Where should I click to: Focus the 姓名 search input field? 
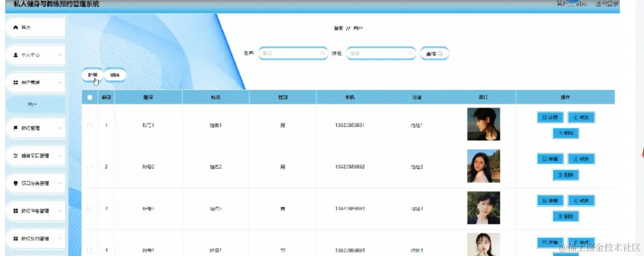click(x=380, y=53)
